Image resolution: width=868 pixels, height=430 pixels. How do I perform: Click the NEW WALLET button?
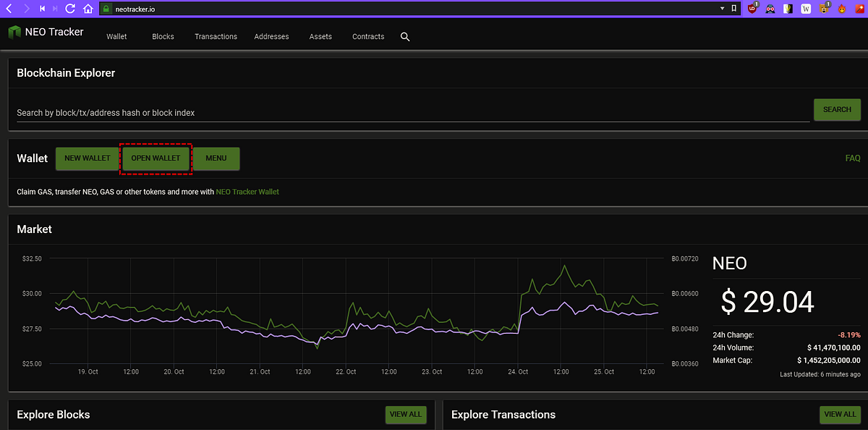coord(87,159)
